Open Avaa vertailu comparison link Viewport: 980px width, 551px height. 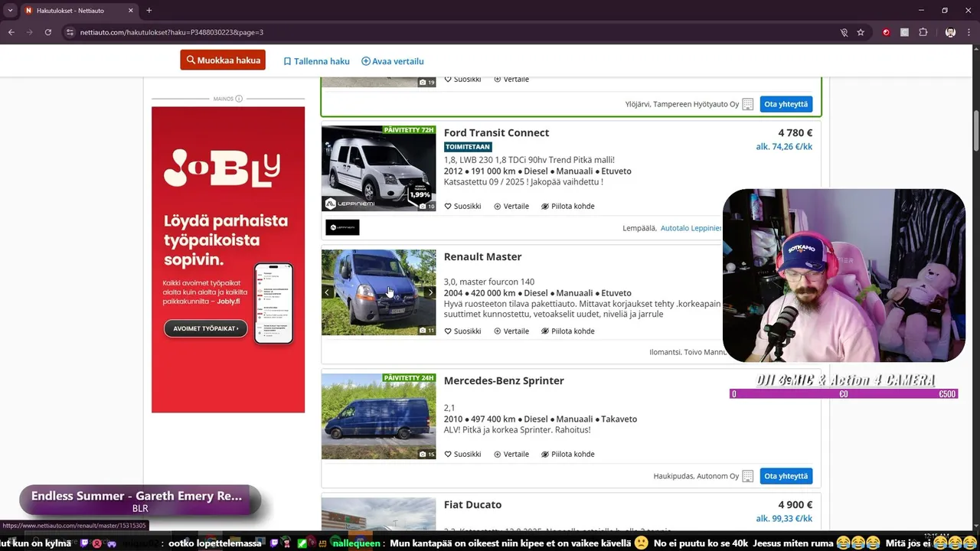tap(393, 61)
